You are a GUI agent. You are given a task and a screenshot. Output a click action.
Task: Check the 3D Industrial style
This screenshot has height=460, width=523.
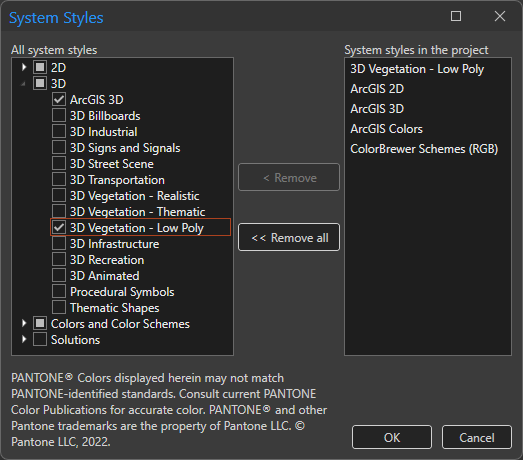click(x=59, y=131)
